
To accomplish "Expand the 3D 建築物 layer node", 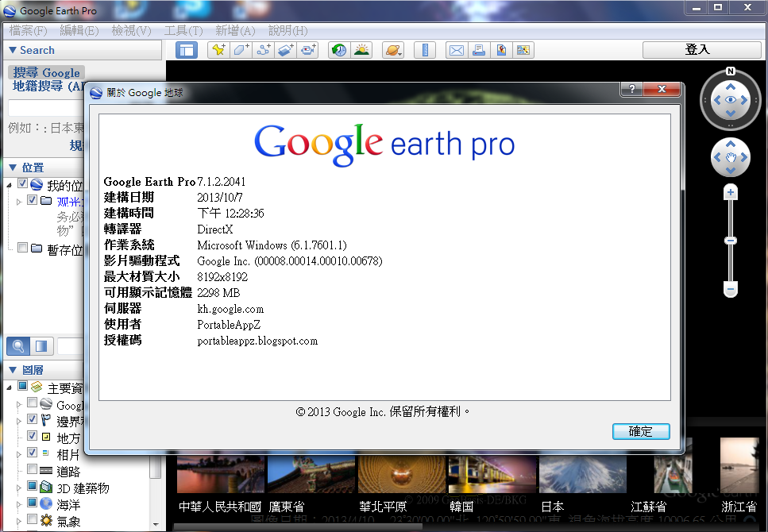I will (19, 488).
